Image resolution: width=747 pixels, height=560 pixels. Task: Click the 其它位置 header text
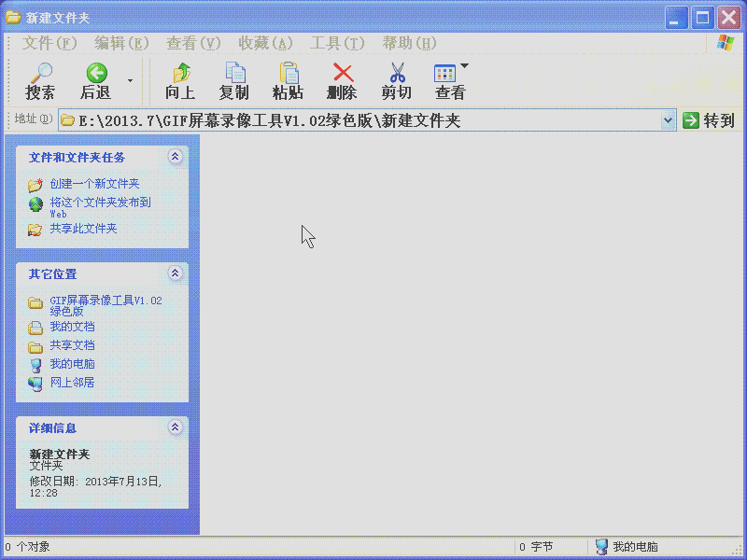point(52,274)
